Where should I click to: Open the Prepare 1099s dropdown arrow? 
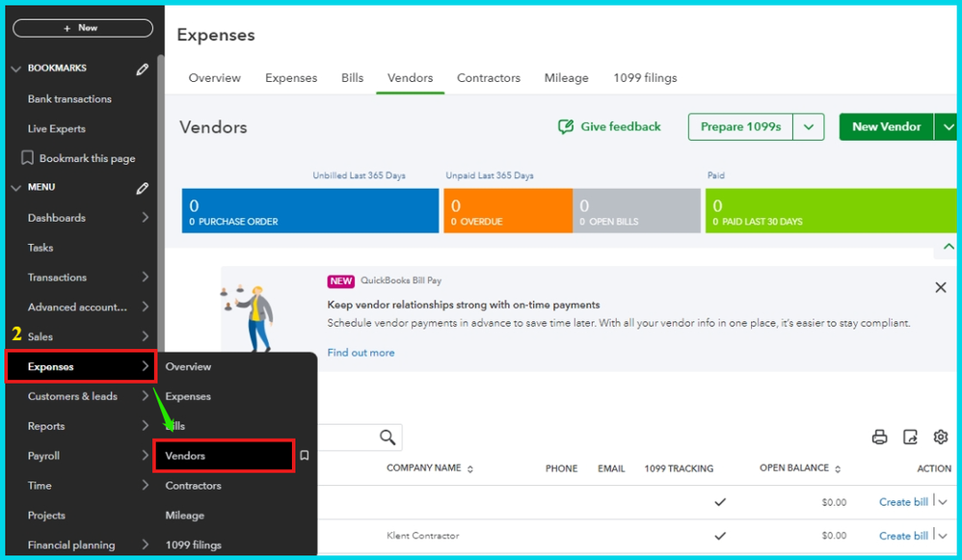pyautogui.click(x=809, y=127)
